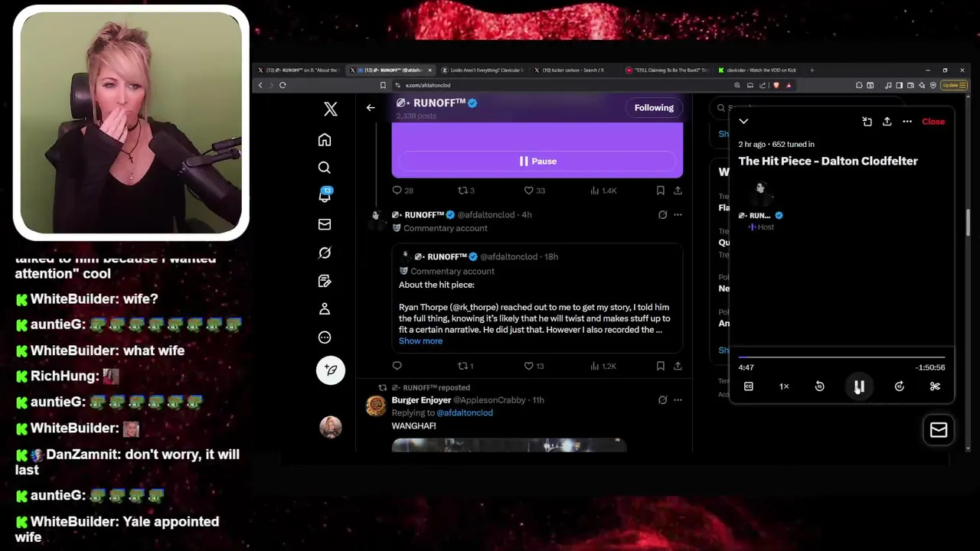
Task: Open more options on RUNOFF 4h post
Action: point(678,215)
